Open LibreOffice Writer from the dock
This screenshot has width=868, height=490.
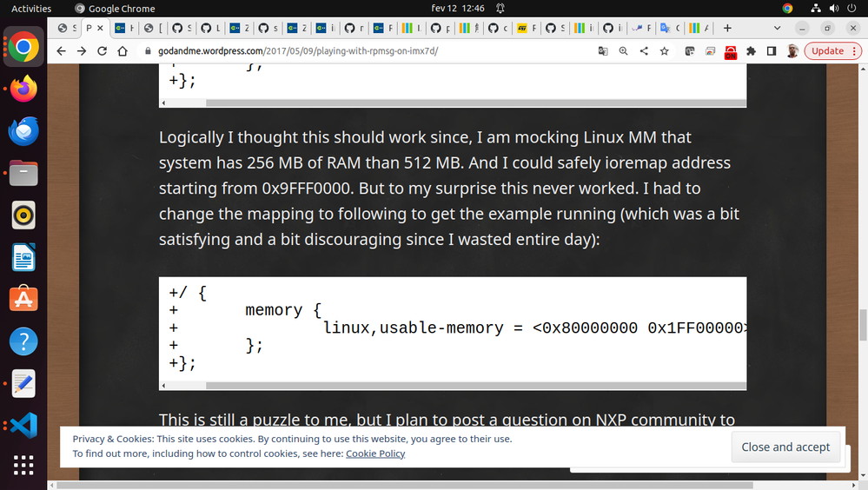coord(23,257)
